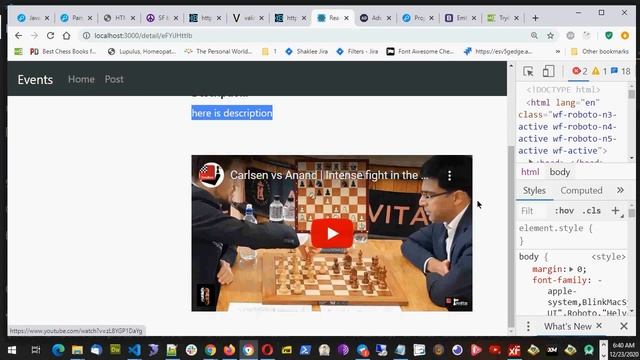Viewport: 640px width, 360px height.
Task: Open the DevTools drawer three-dot menu
Action: click(x=528, y=326)
